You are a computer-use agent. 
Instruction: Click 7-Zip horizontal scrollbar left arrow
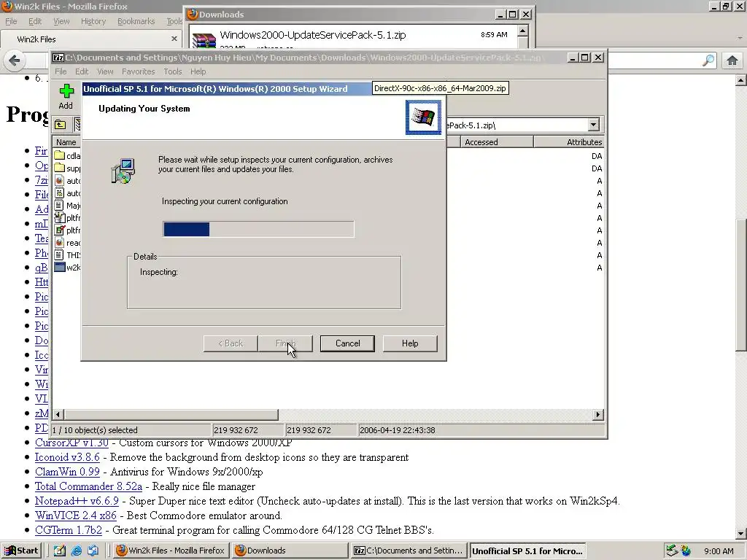pyautogui.click(x=58, y=415)
